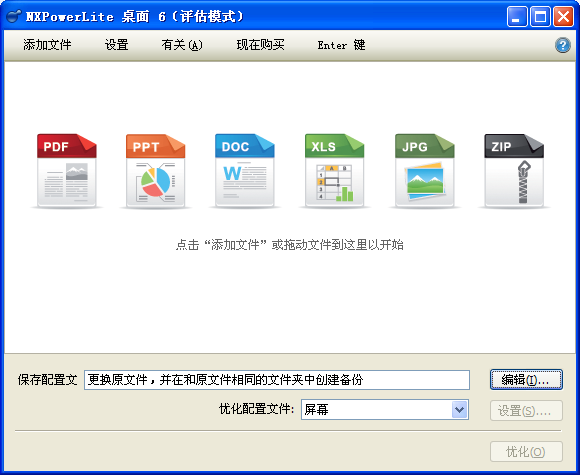Click the Enter 键 menu item
This screenshot has width=580, height=475.
tap(341, 45)
